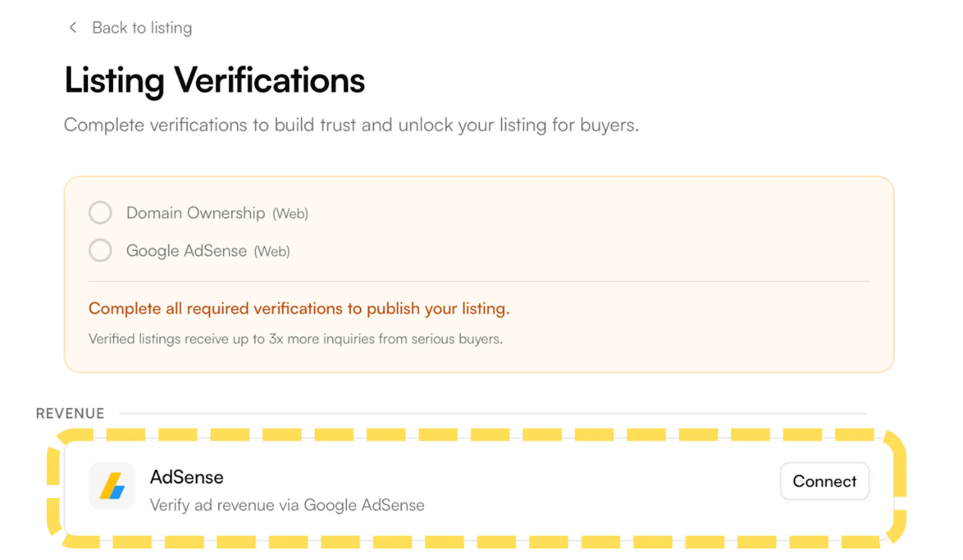Click the 'Verified listings receive up to 3x' note
This screenshot has height=560, width=963.
(x=295, y=339)
